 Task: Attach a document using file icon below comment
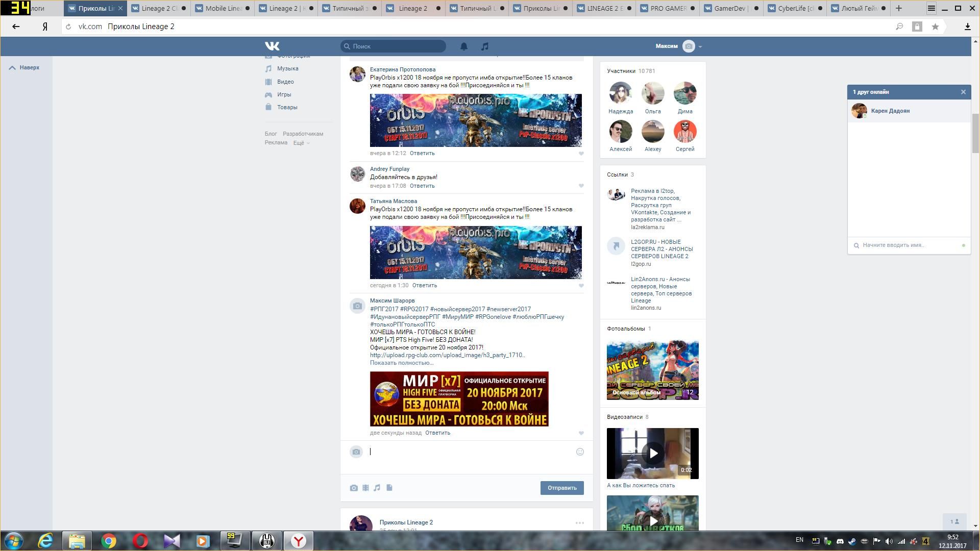(x=389, y=488)
